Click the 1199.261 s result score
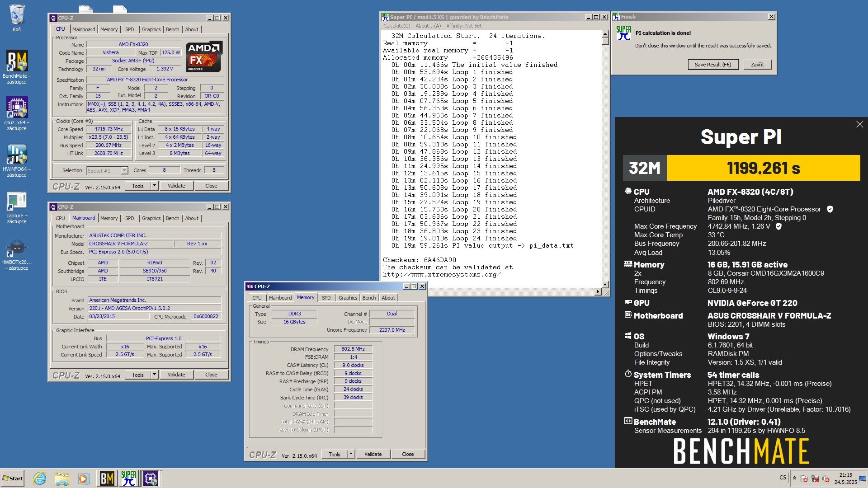 click(763, 168)
